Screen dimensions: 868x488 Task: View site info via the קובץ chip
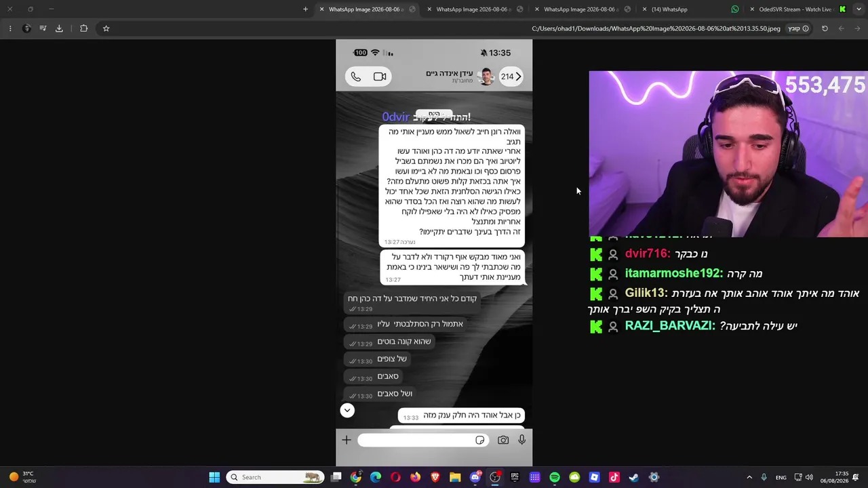(798, 28)
